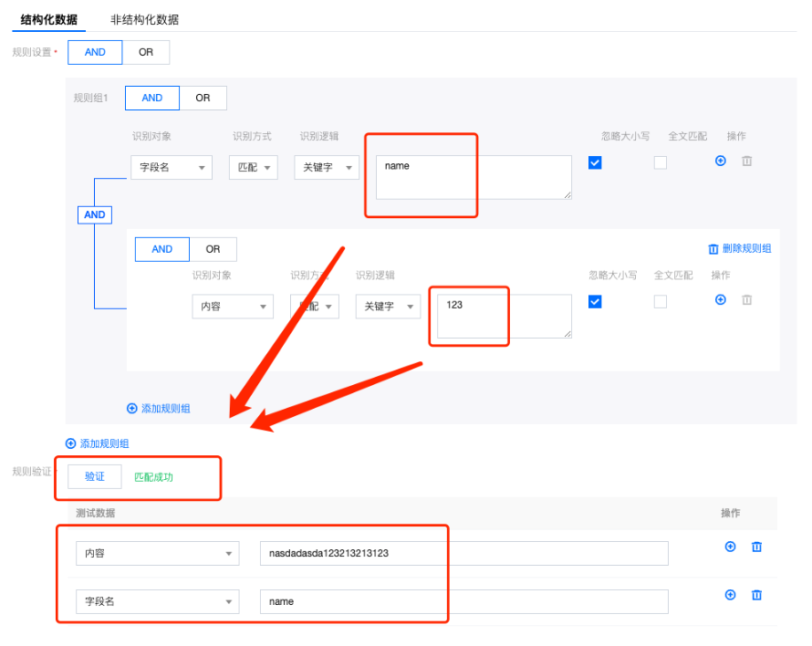The width and height of the screenshot is (812, 646).
Task: Click the trash icon in the 123 rule row
Action: click(747, 299)
